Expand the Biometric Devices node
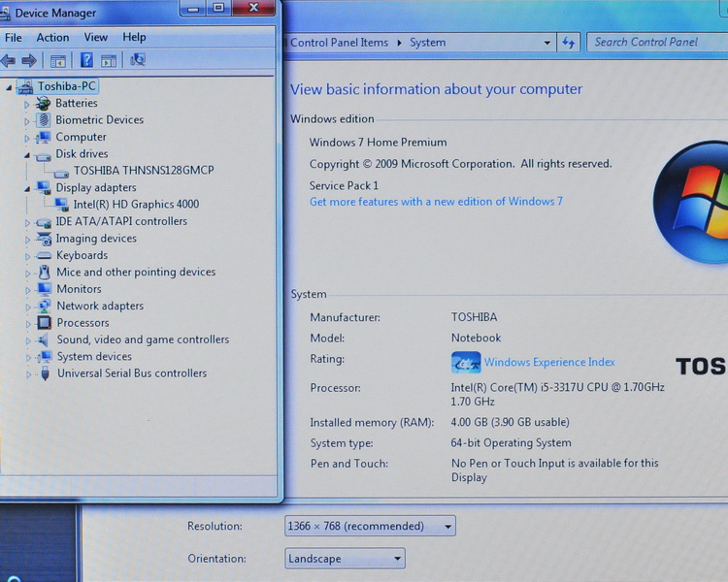The image size is (728, 582). coord(27,121)
